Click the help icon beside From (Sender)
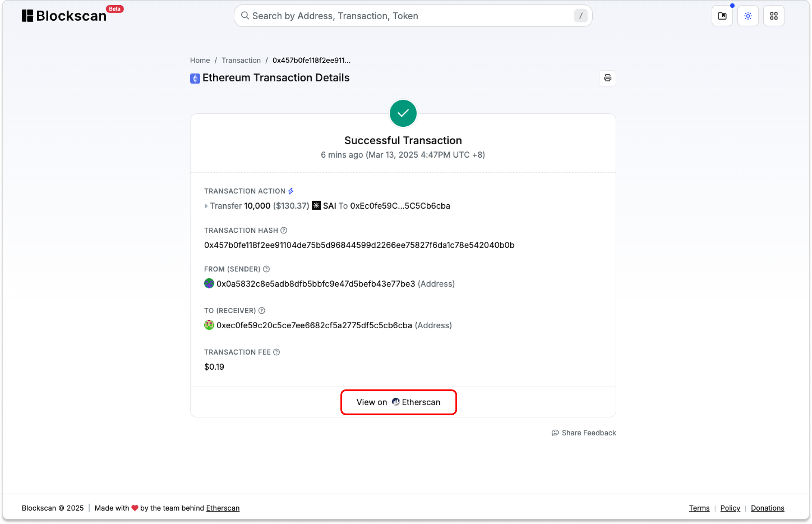The height and width of the screenshot is (524, 812). pos(266,269)
